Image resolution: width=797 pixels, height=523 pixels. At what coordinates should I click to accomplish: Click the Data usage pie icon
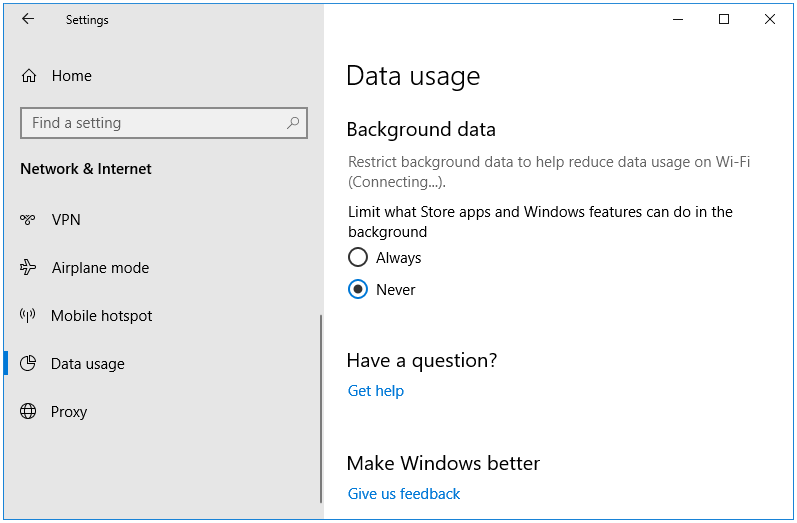click(x=28, y=363)
